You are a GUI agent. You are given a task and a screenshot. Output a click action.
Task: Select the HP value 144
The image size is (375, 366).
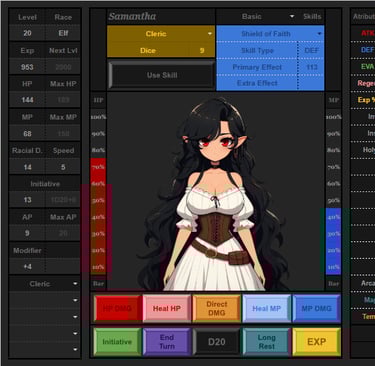(x=27, y=100)
